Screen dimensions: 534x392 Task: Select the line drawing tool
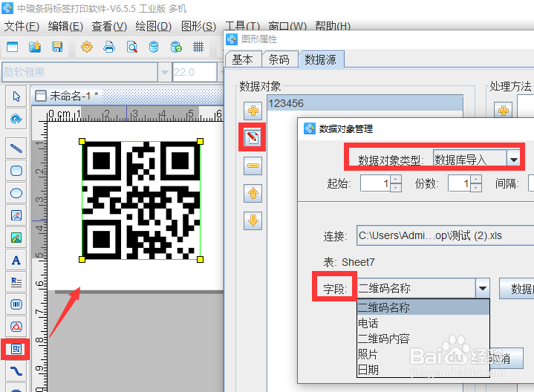pos(16,148)
